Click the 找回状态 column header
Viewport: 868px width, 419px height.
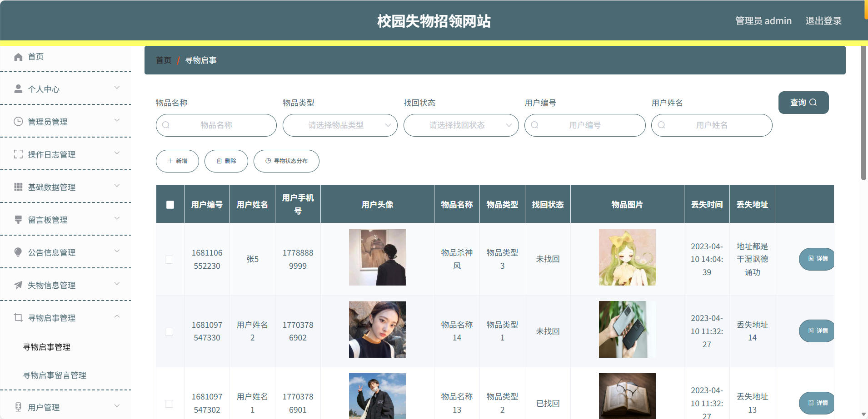pos(548,205)
